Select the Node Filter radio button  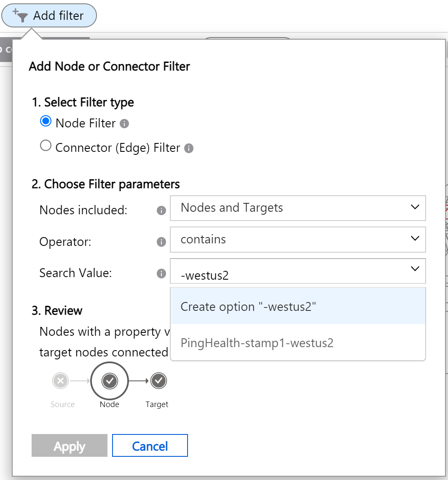pos(45,122)
